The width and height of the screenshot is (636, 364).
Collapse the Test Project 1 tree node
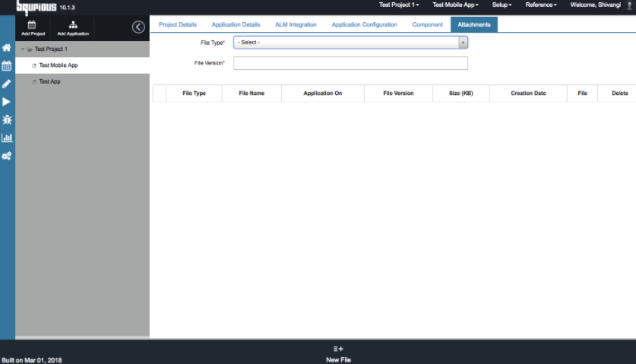click(23, 49)
